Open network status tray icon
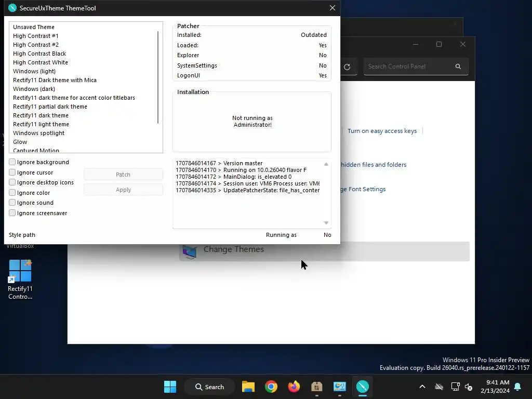The image size is (532, 399). (x=455, y=387)
